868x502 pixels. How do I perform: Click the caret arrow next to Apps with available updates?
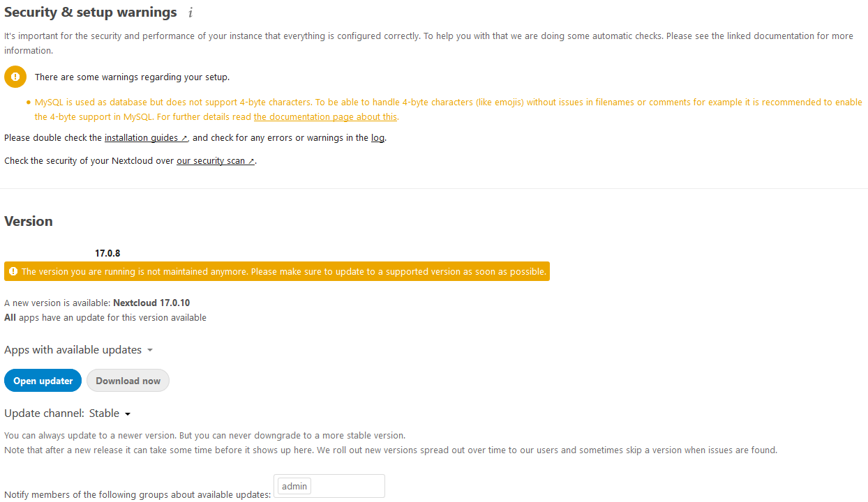click(x=150, y=350)
